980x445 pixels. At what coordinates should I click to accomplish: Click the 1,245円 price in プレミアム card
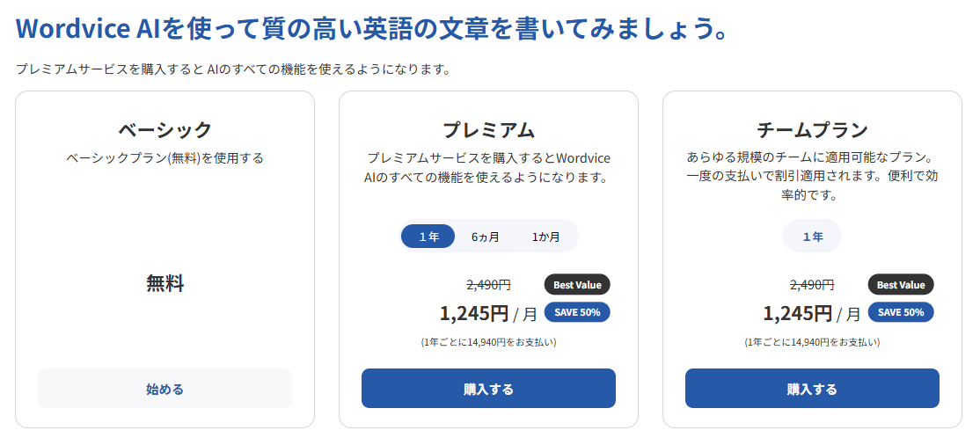474,313
